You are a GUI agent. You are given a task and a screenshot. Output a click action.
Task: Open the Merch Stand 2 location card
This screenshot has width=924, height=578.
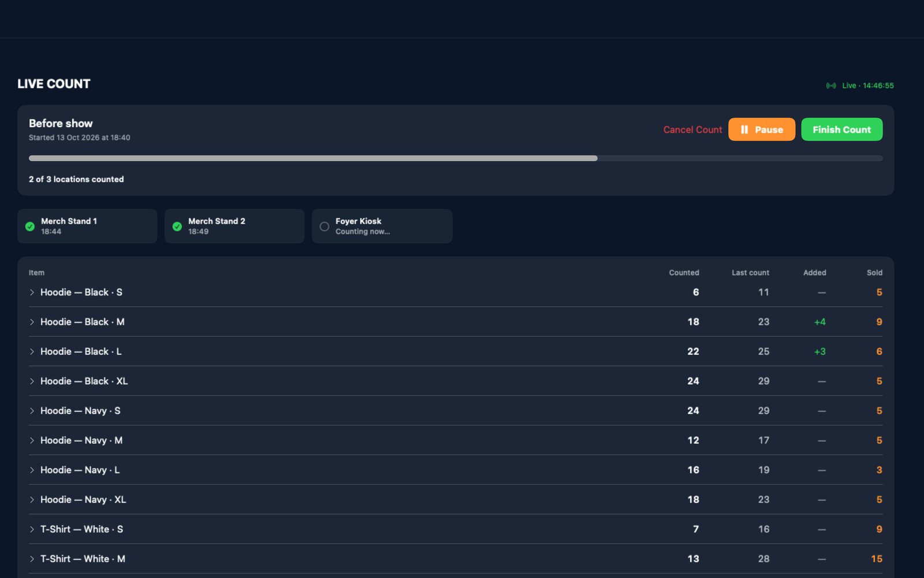pyautogui.click(x=234, y=226)
